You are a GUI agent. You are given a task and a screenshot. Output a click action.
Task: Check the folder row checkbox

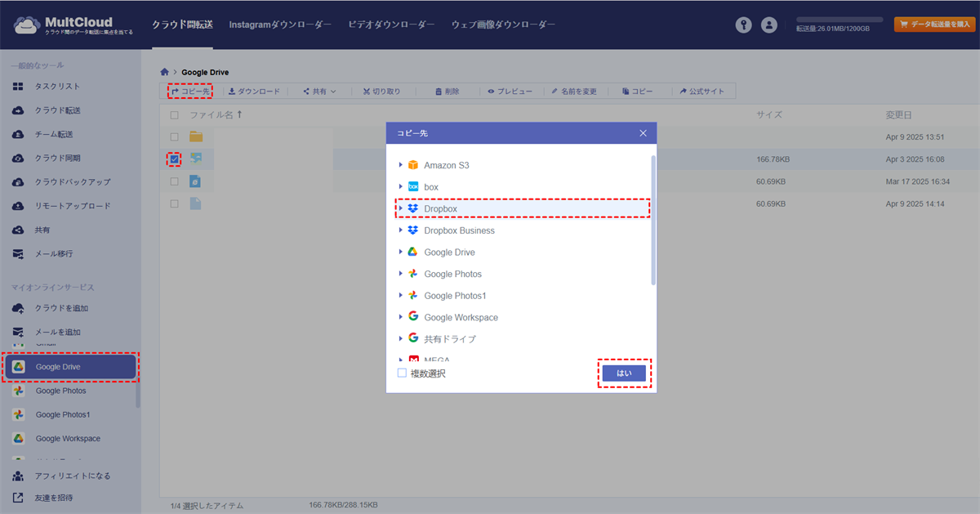pyautogui.click(x=174, y=136)
